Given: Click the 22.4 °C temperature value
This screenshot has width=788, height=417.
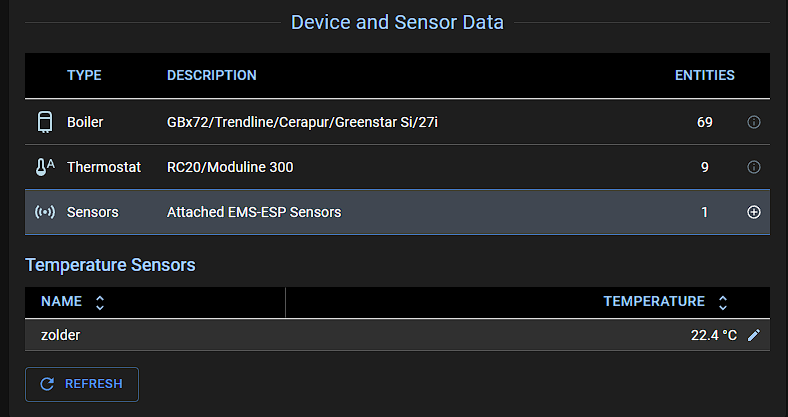Looking at the screenshot, I should point(713,335).
